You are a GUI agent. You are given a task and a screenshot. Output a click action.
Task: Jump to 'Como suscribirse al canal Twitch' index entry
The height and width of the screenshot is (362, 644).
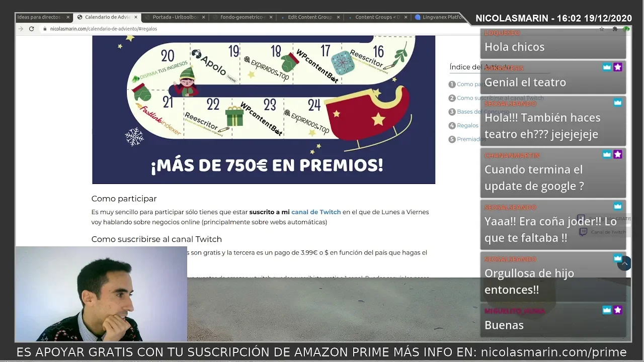pos(500,98)
